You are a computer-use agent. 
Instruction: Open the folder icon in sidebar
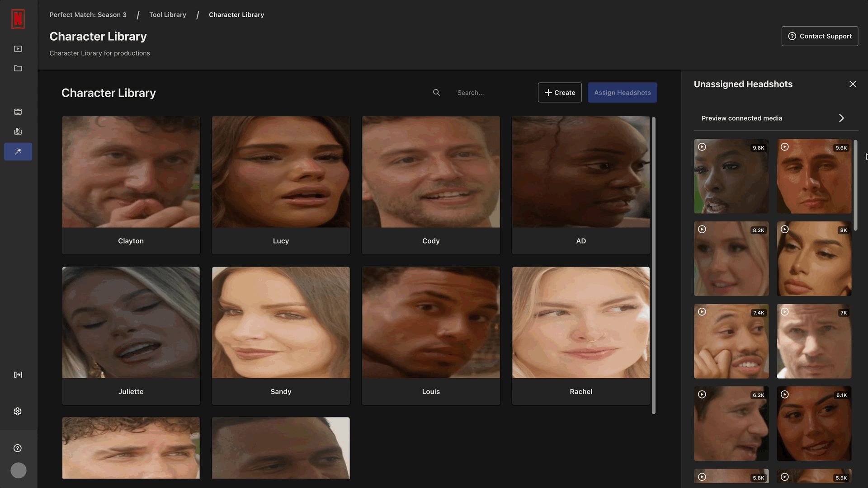(18, 68)
